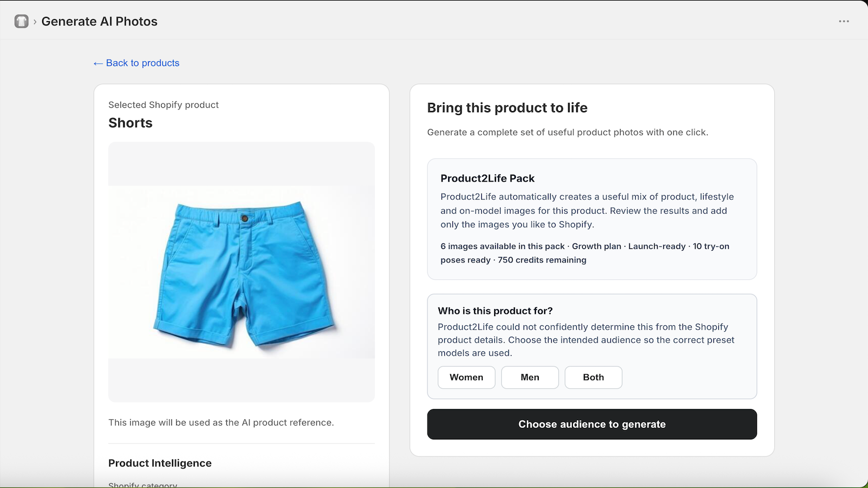Click the 'Shorts' product name heading
Viewport: 868px width, 488px height.
click(130, 123)
